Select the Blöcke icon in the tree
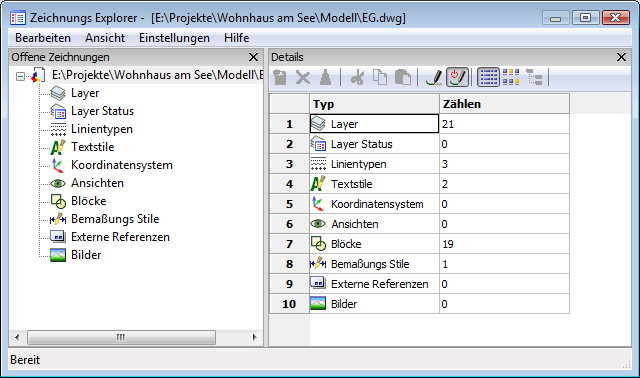The image size is (640, 378). [x=58, y=201]
